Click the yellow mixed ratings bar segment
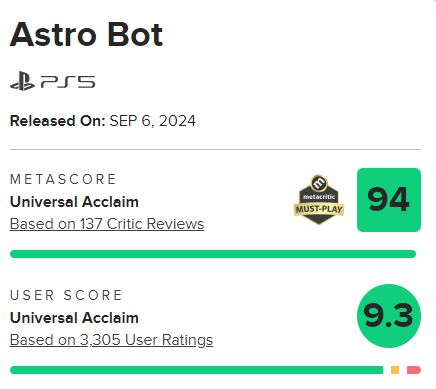The width and height of the screenshot is (436, 389). pos(395,370)
